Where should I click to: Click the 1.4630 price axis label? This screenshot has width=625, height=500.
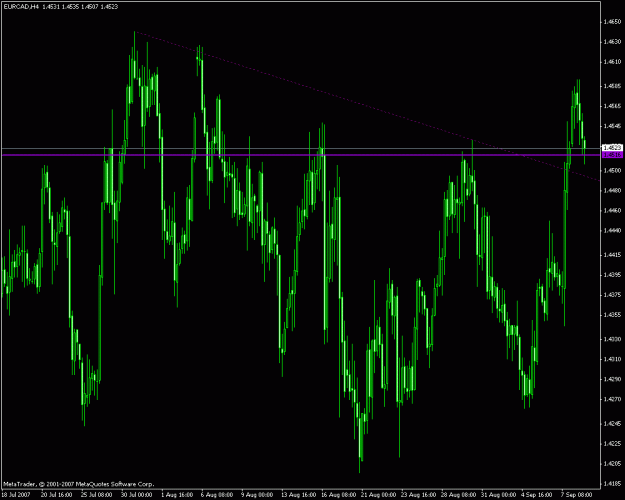coord(612,41)
